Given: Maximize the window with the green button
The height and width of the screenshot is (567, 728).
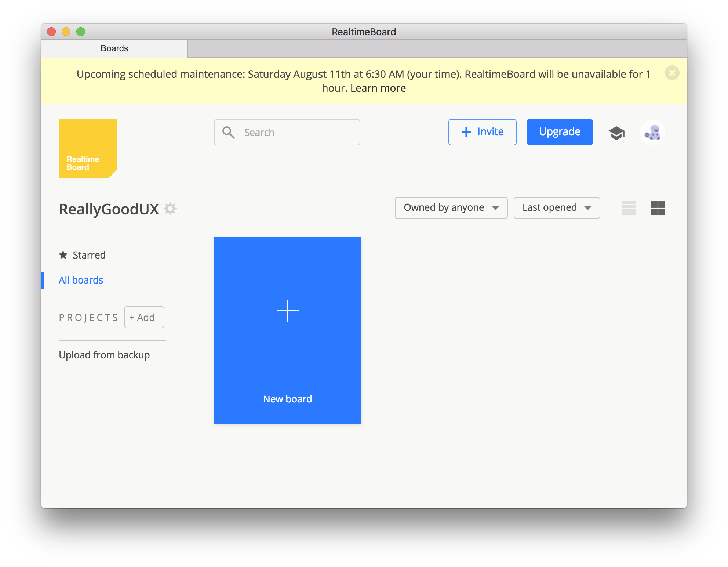Looking at the screenshot, I should click(x=81, y=32).
